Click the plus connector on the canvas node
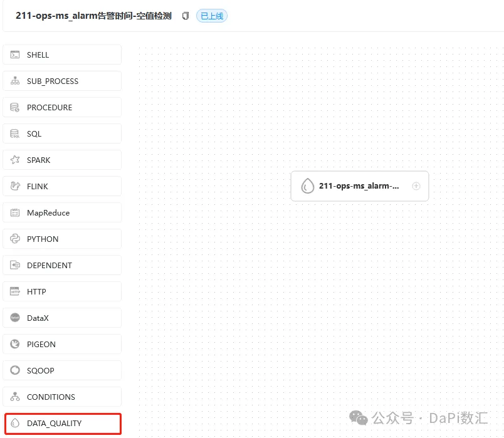 pos(416,186)
